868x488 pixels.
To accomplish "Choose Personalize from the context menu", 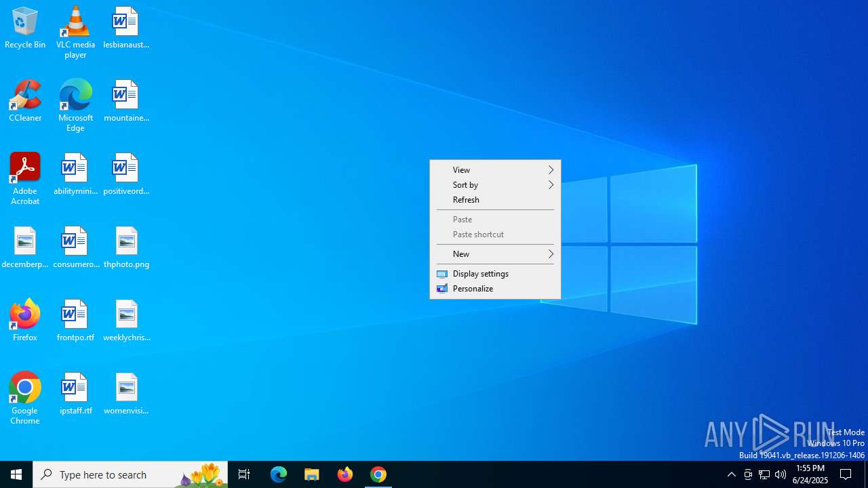I will (495, 289).
